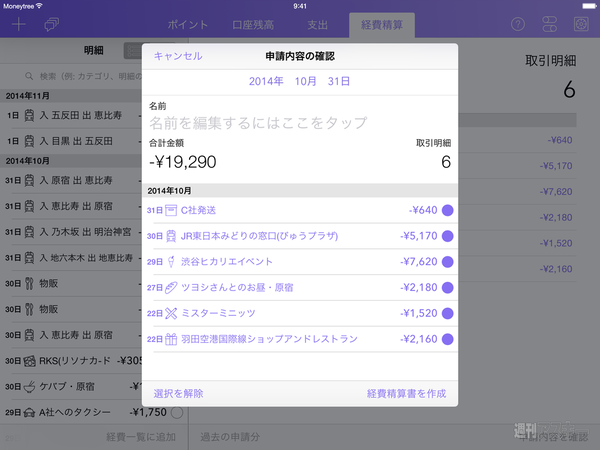Select the 2014年11月 section header in sidebar
The height and width of the screenshot is (450, 600).
71,96
